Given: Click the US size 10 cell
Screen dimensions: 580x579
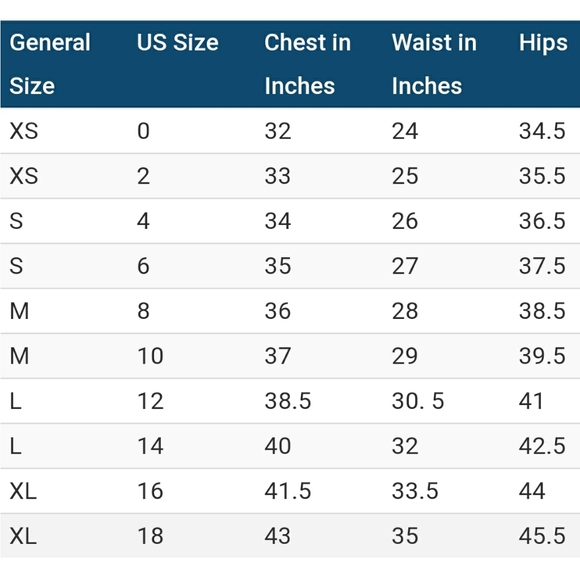Looking at the screenshot, I should (x=150, y=356).
